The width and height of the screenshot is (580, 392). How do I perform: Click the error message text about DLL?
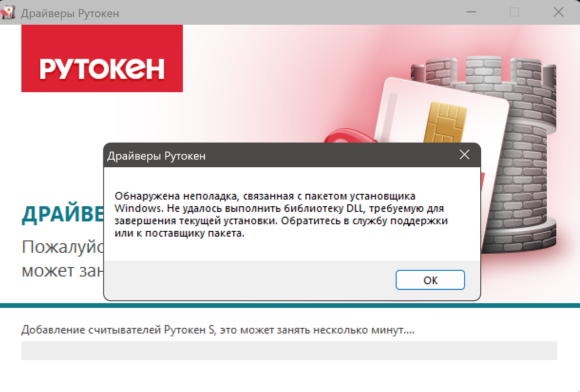point(282,215)
